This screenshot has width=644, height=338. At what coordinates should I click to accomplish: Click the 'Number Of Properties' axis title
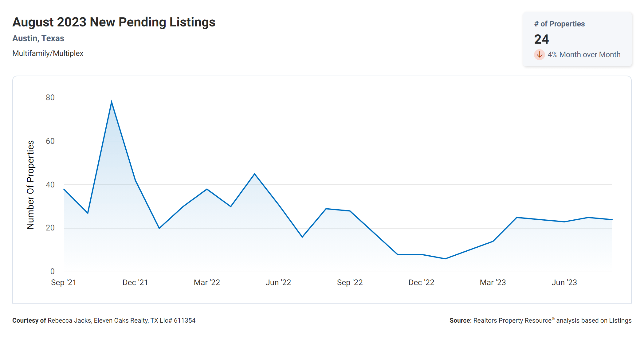(30, 185)
